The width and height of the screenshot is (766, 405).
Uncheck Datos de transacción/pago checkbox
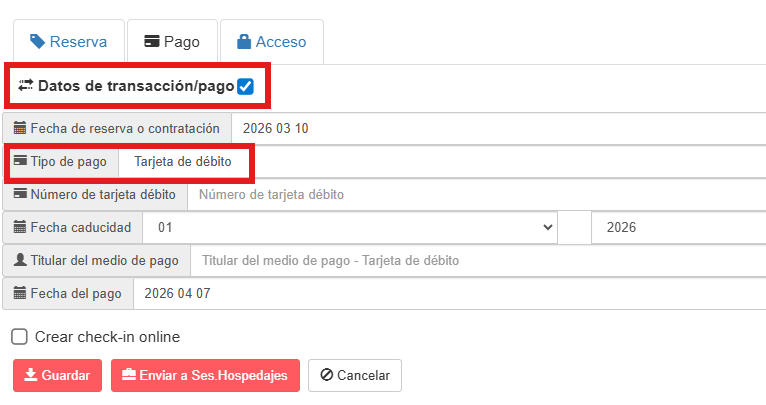pyautogui.click(x=246, y=87)
